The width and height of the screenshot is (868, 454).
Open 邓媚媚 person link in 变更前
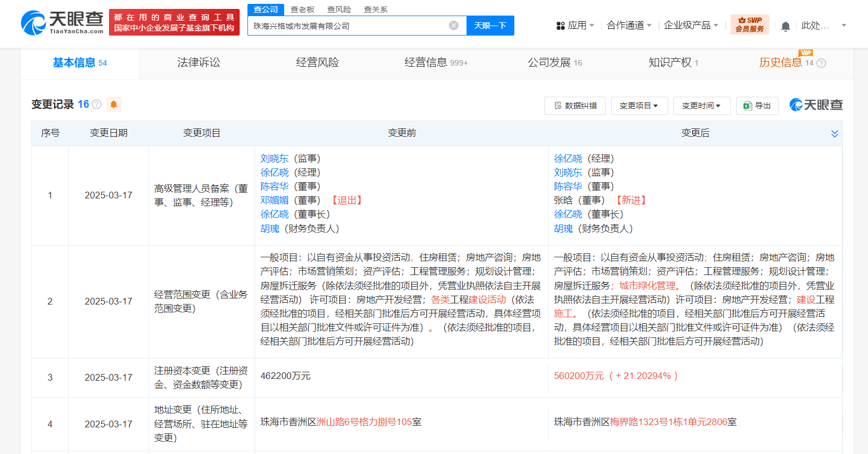[275, 200]
